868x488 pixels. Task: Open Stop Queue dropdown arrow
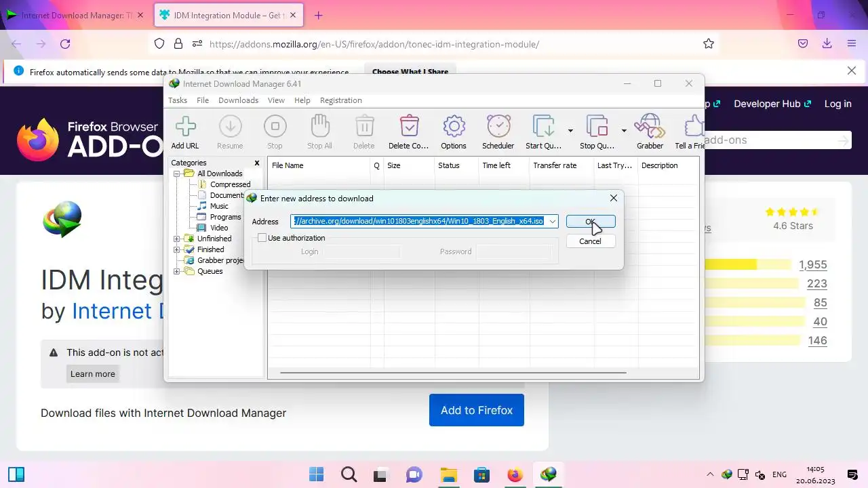pyautogui.click(x=624, y=130)
